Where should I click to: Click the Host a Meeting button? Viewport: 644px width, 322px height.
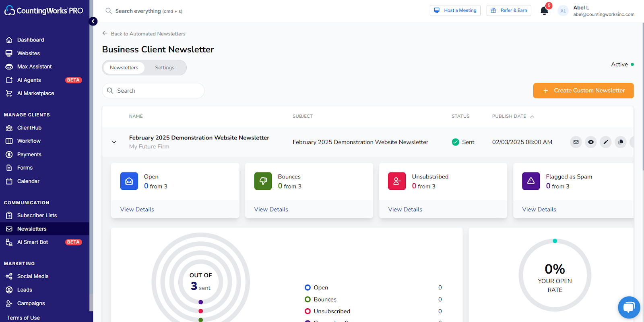click(455, 10)
